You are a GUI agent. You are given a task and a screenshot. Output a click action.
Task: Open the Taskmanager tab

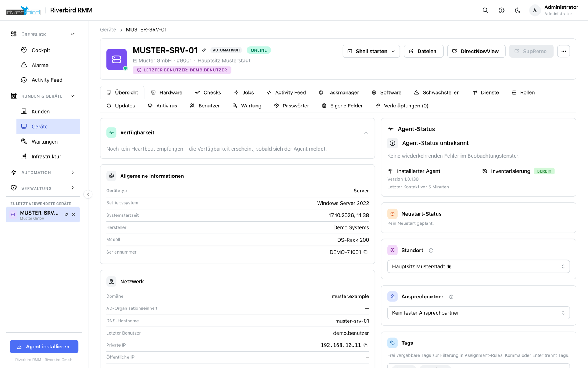click(x=339, y=92)
